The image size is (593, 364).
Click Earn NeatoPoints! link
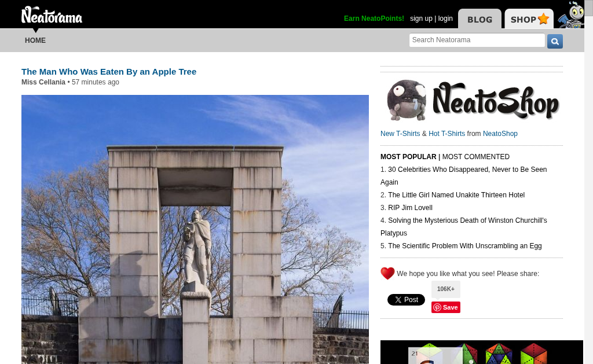tap(374, 19)
